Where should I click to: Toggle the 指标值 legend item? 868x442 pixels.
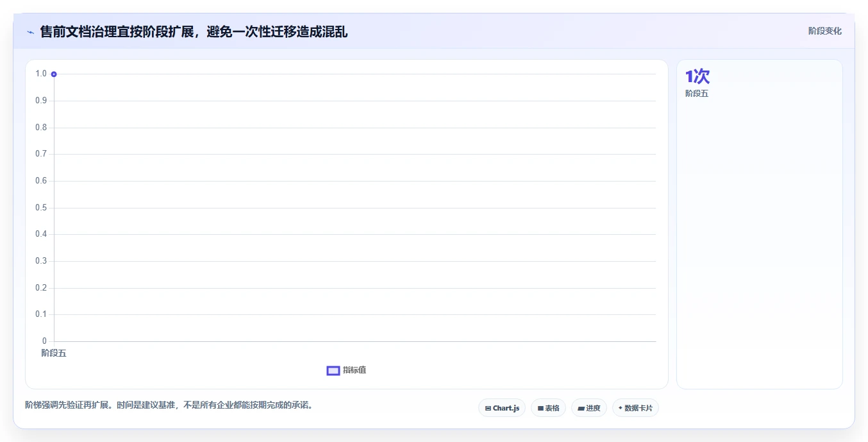click(x=347, y=370)
